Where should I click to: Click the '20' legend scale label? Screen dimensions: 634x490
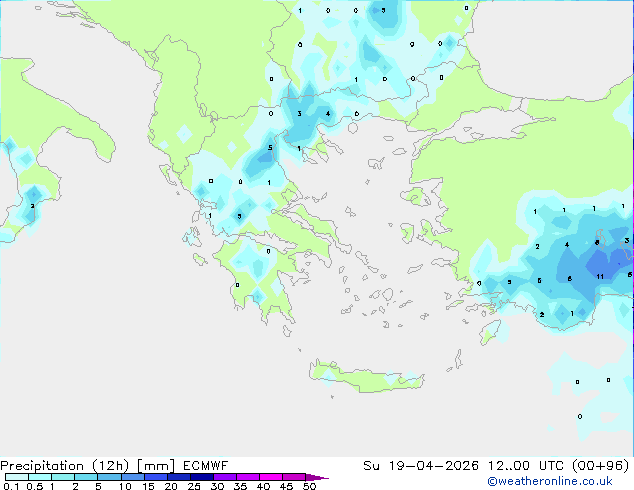coord(171,486)
